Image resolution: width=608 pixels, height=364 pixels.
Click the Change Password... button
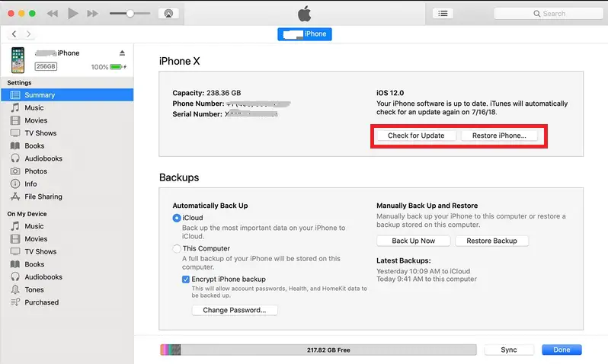(x=235, y=310)
